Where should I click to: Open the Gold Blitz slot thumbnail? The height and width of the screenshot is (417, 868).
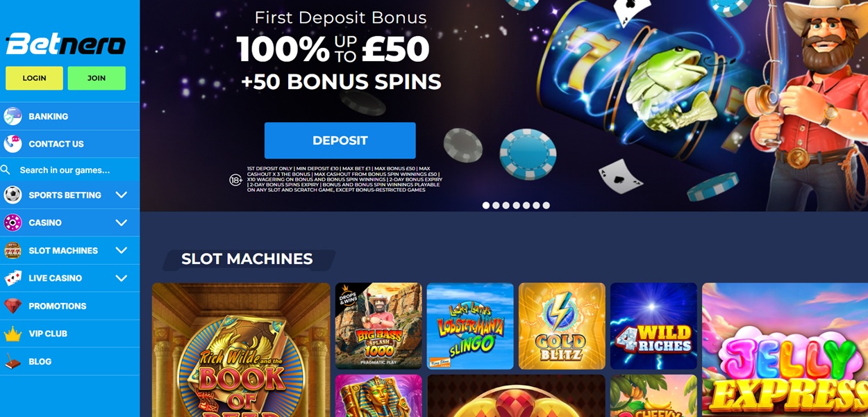point(562,326)
